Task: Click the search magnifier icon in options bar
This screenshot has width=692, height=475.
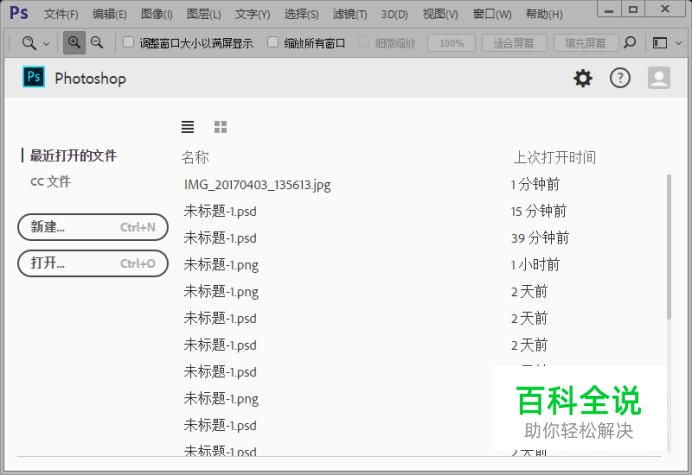Action: [630, 42]
